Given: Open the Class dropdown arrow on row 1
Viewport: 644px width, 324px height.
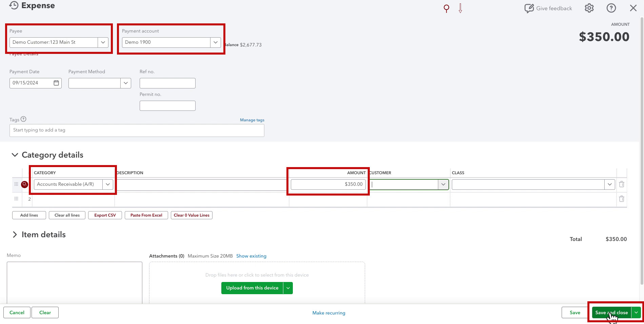Looking at the screenshot, I should (610, 185).
